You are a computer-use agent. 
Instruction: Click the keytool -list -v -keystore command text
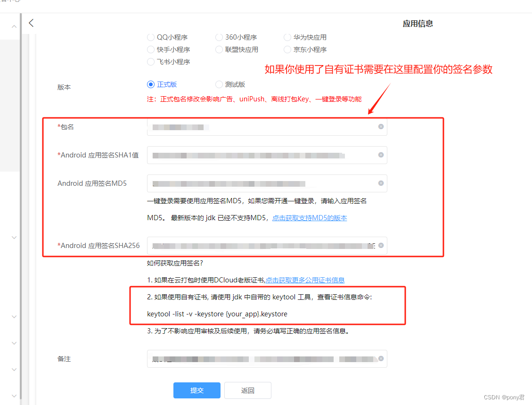pos(217,314)
